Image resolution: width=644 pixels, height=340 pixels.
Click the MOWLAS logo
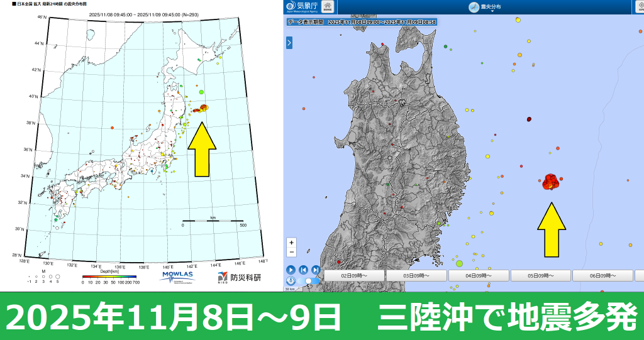tap(178, 277)
